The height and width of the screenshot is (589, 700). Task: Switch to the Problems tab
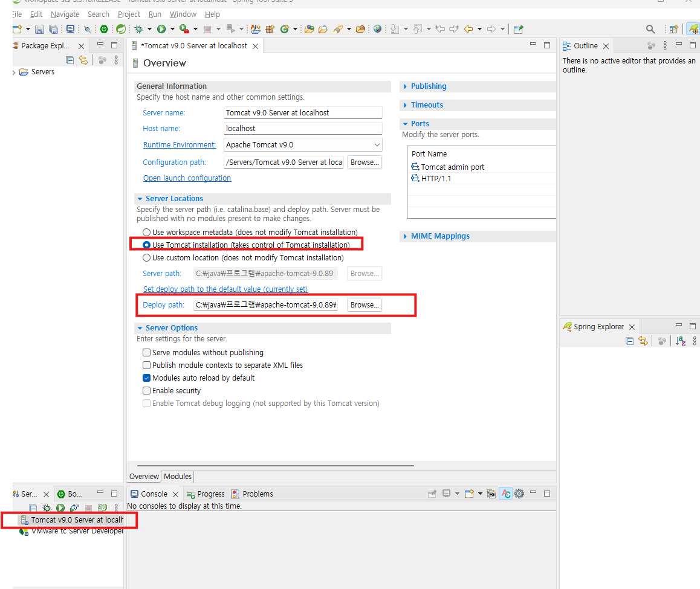(252, 494)
